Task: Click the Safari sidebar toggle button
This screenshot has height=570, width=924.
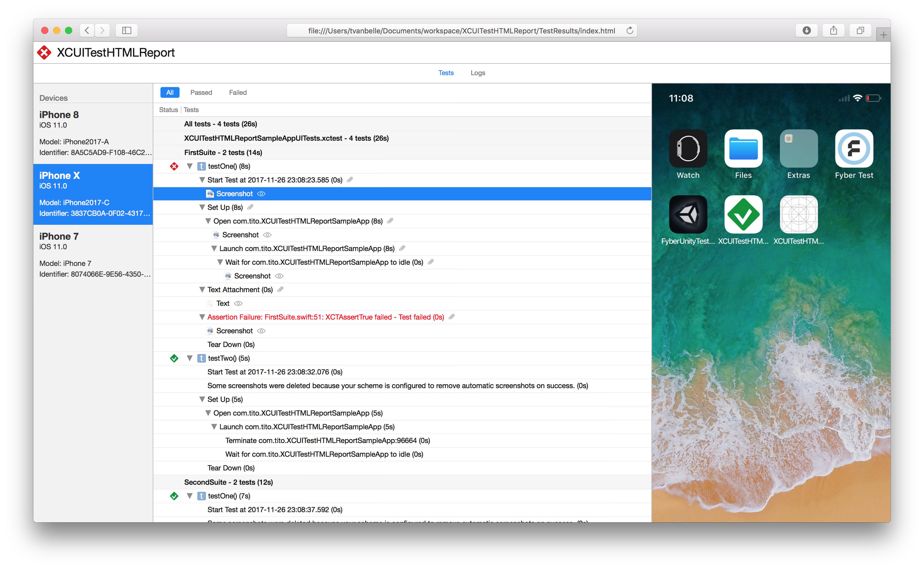Action: pyautogui.click(x=127, y=30)
